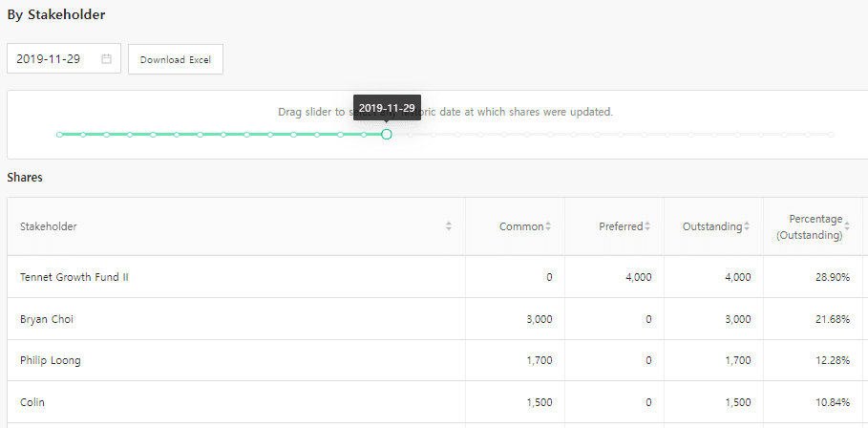
Task: Click the 21.68% percentage cell
Action: pyautogui.click(x=814, y=319)
